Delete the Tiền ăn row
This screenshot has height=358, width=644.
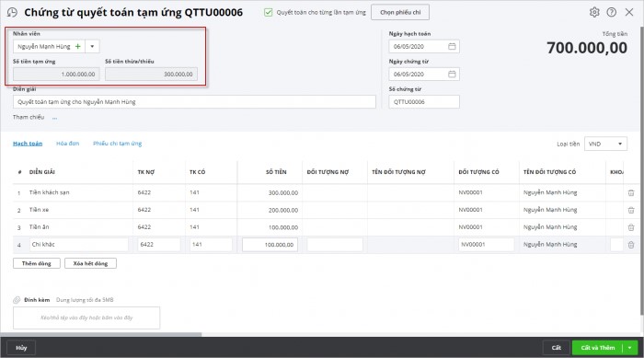coord(631,227)
